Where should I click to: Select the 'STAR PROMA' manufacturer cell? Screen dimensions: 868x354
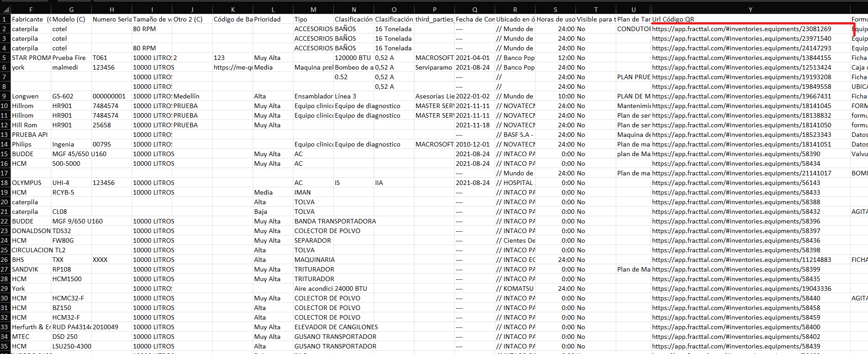click(x=31, y=58)
